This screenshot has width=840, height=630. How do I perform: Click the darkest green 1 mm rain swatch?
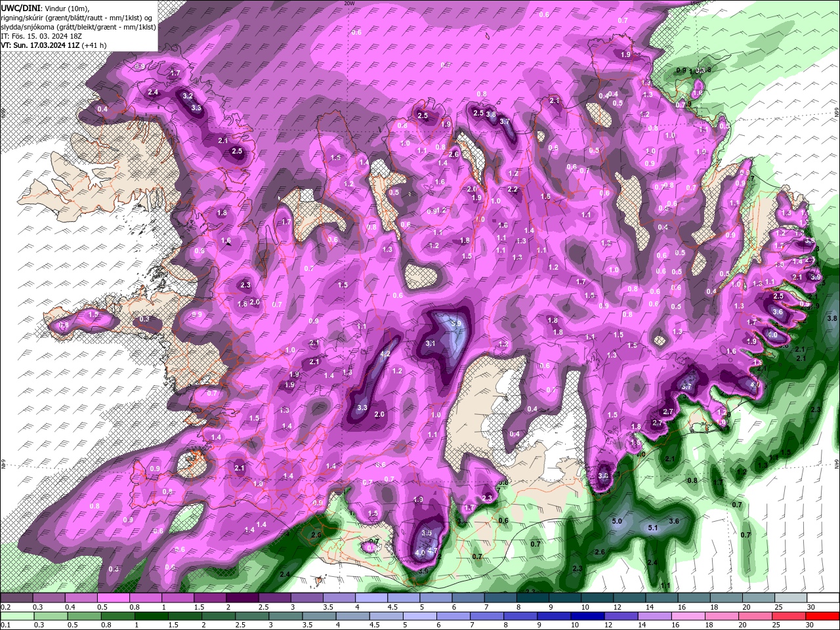pos(152,616)
